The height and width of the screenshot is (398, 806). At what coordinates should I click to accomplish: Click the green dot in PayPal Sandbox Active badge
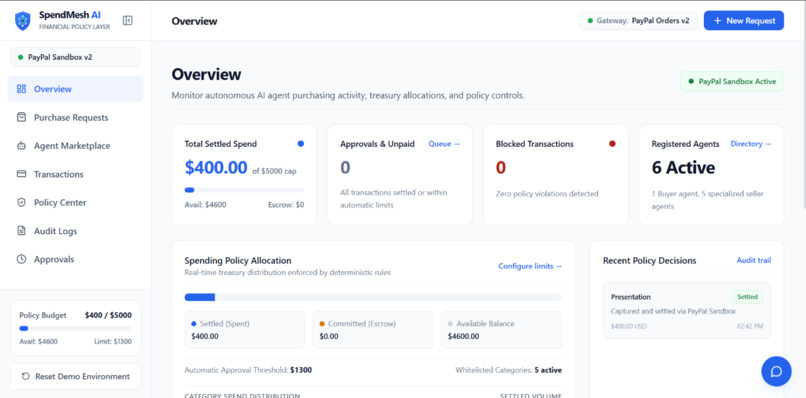[x=691, y=81]
